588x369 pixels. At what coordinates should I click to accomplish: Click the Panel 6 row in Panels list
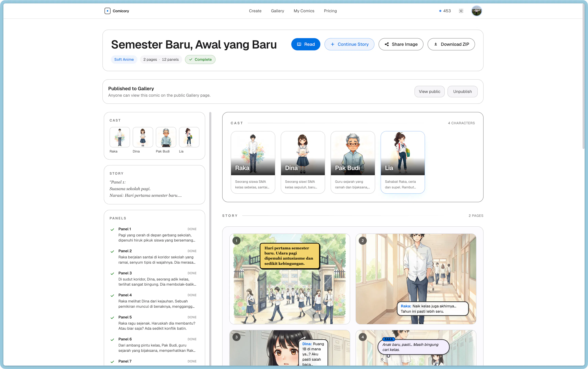click(x=154, y=345)
